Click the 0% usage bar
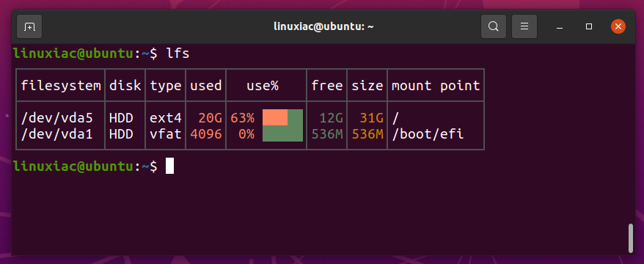 [282, 134]
